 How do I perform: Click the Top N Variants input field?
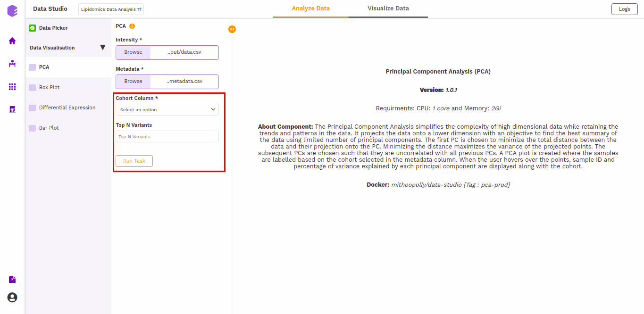click(167, 137)
